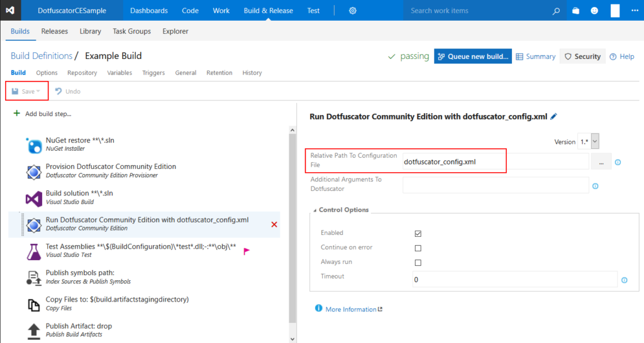Open the Build & Release menu
The width and height of the screenshot is (644, 343).
coord(268,11)
